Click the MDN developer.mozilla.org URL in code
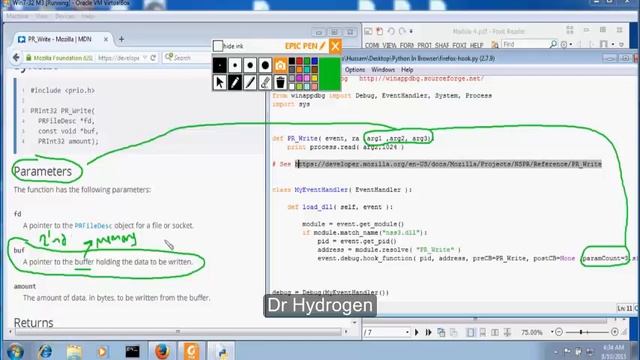Viewport: 640px width, 360px height. 449,164
